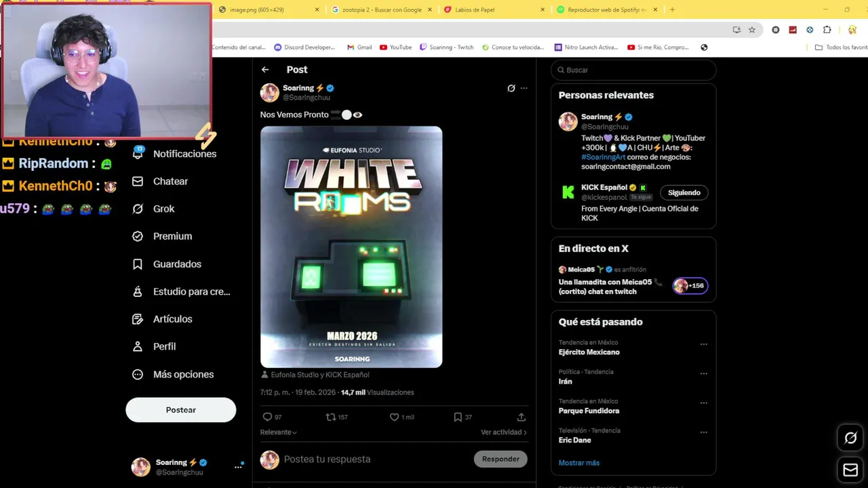Open the White Rooms poster image
The width and height of the screenshot is (868, 488).
351,247
